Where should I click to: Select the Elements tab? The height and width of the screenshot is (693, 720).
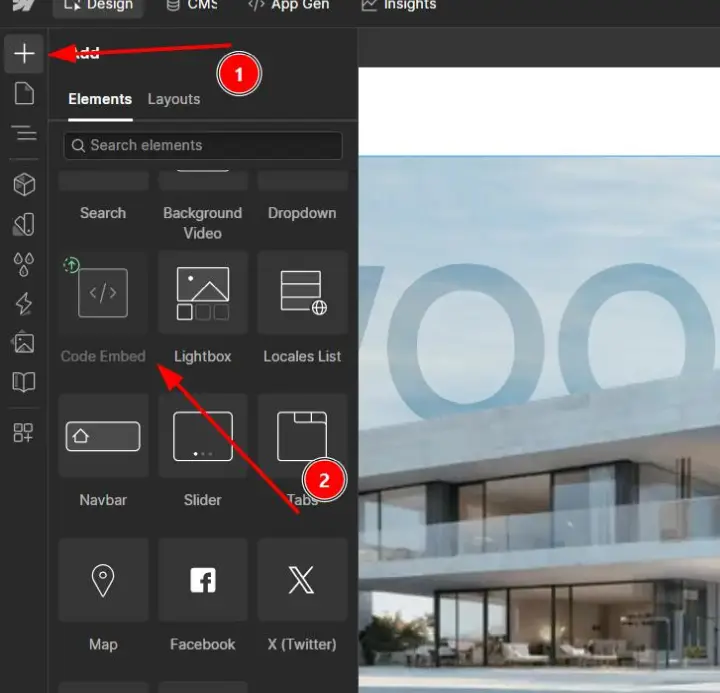(x=100, y=99)
